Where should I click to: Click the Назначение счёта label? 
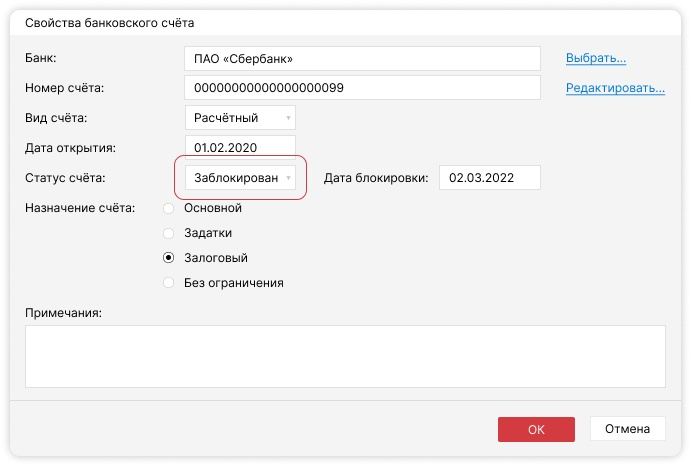point(80,208)
